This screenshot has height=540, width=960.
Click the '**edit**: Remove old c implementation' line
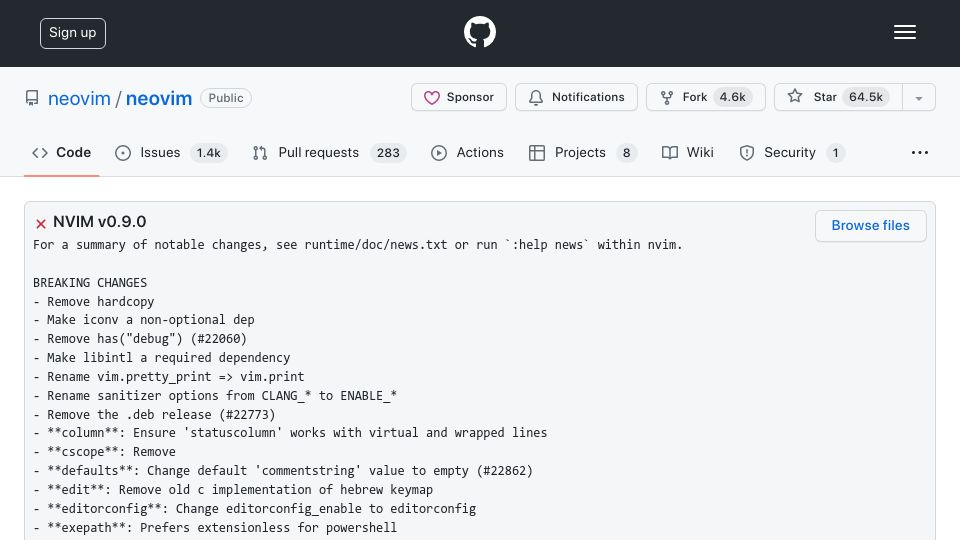coord(233,490)
